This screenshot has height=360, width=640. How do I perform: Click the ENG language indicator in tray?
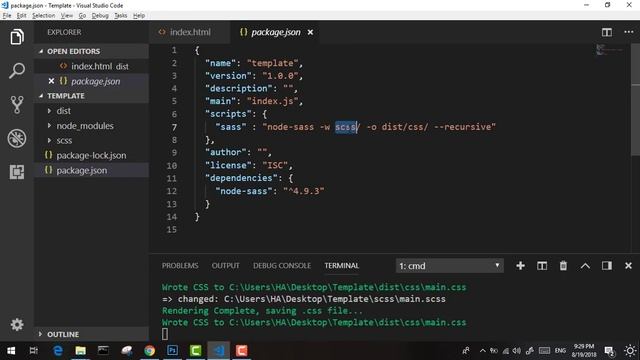point(560,351)
